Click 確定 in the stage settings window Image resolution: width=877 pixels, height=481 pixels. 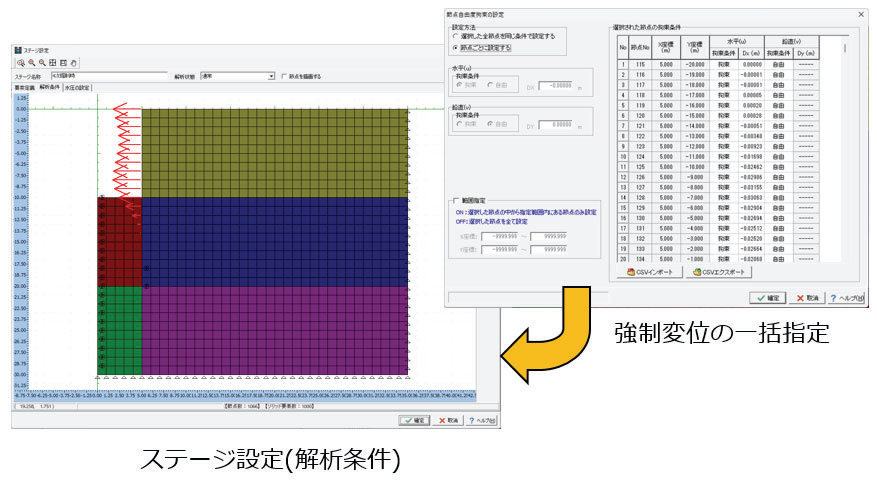pos(414,421)
